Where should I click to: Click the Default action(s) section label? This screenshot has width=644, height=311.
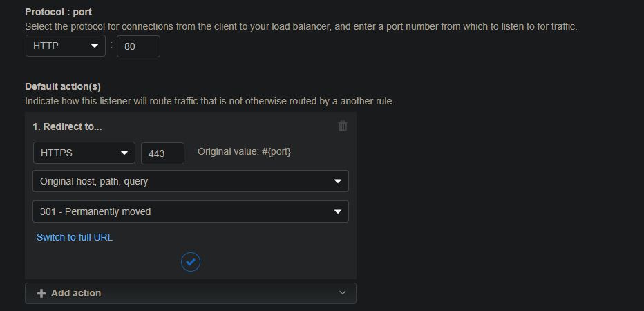click(63, 86)
